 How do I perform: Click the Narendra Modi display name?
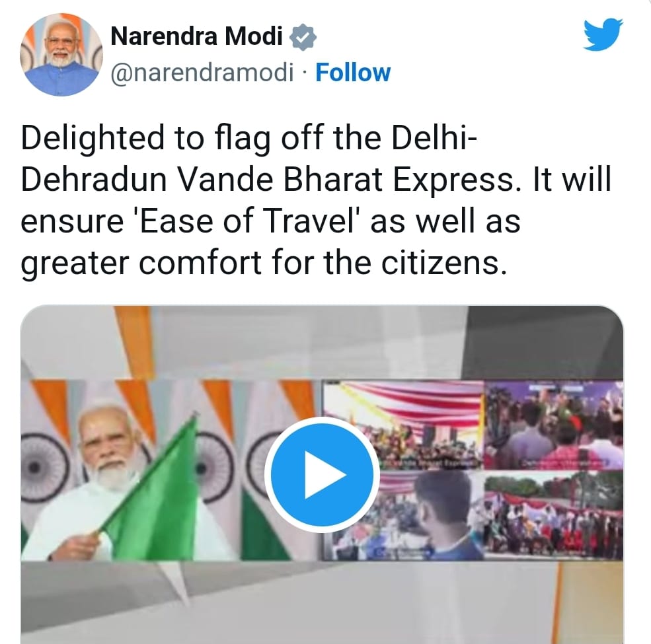tap(196, 36)
